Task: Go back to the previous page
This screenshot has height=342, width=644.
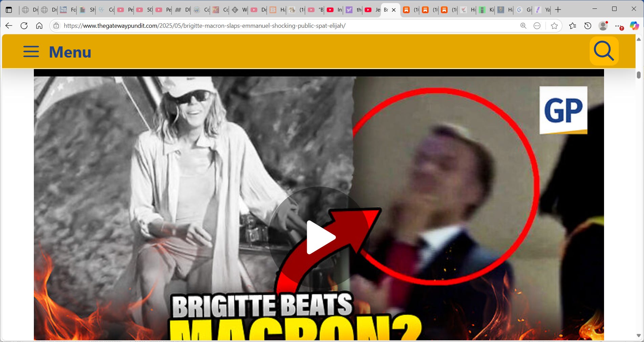Action: click(9, 26)
